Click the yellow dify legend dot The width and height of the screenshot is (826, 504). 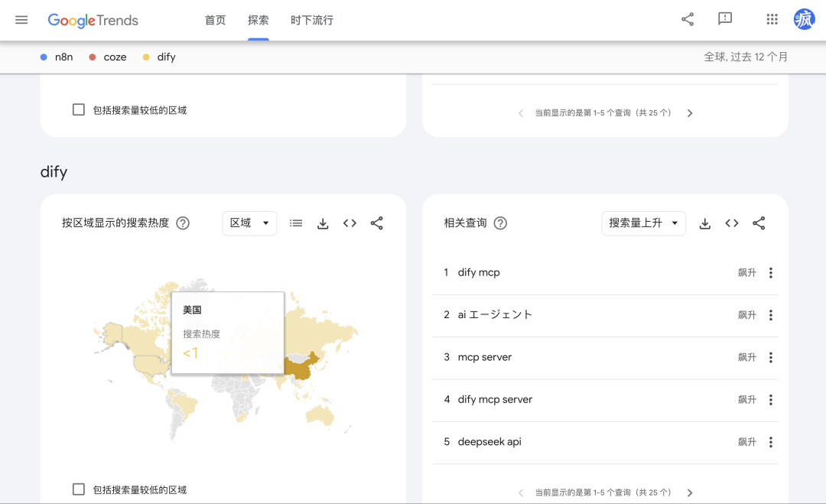tap(146, 57)
